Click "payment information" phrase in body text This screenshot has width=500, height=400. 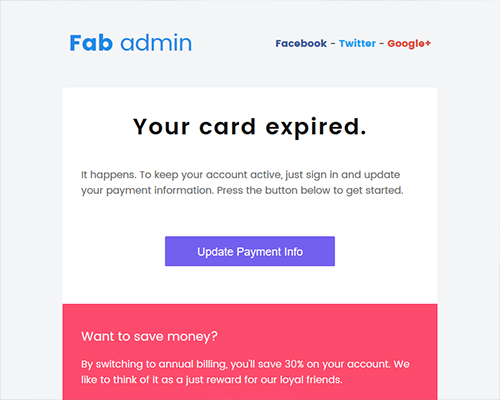click(160, 191)
